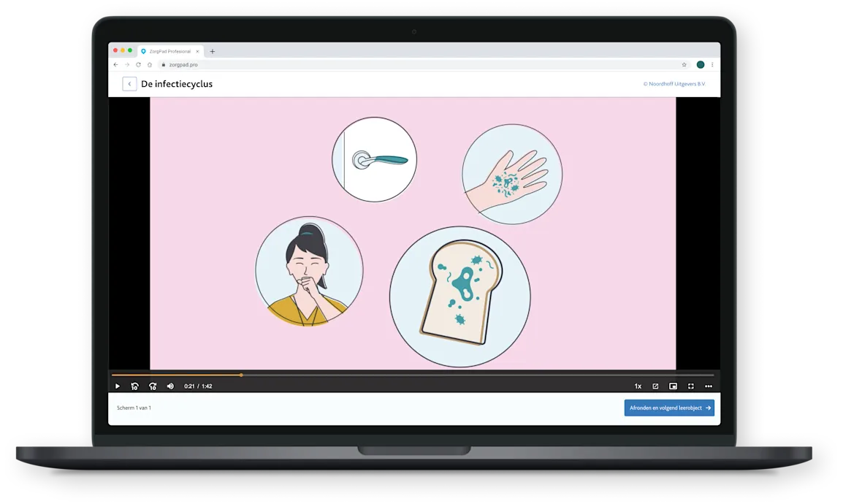Click browser forward arrow
This screenshot has height=504, width=843.
127,64
